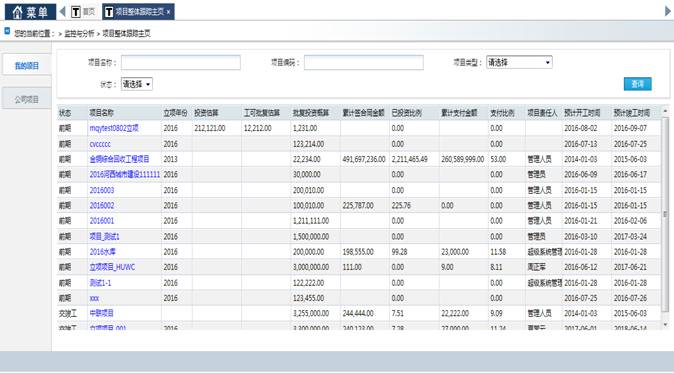The width and height of the screenshot is (674, 373).
Task: Open the 公司项目 side tab
Action: coord(27,99)
